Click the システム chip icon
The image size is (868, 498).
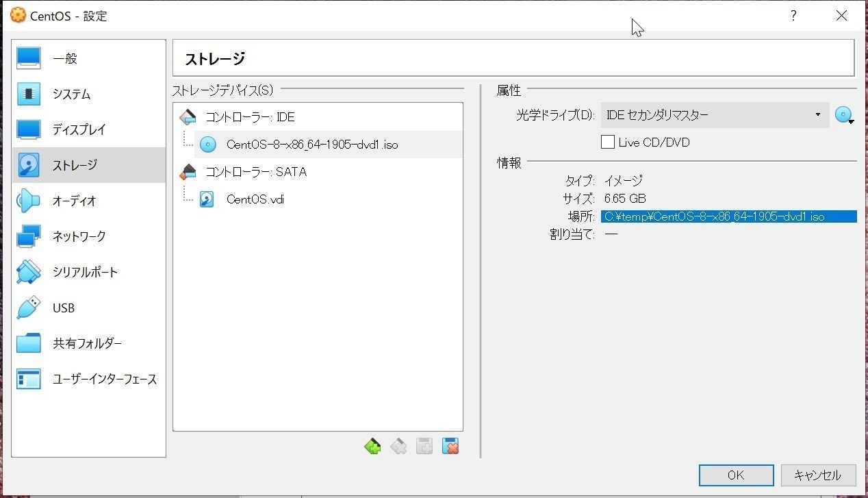[29, 95]
